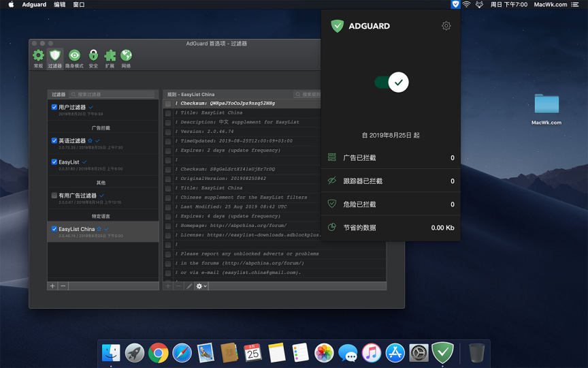This screenshot has height=368, width=588.
Task: Uncheck the 用户过滤器 checkbox
Action: pyautogui.click(x=54, y=107)
